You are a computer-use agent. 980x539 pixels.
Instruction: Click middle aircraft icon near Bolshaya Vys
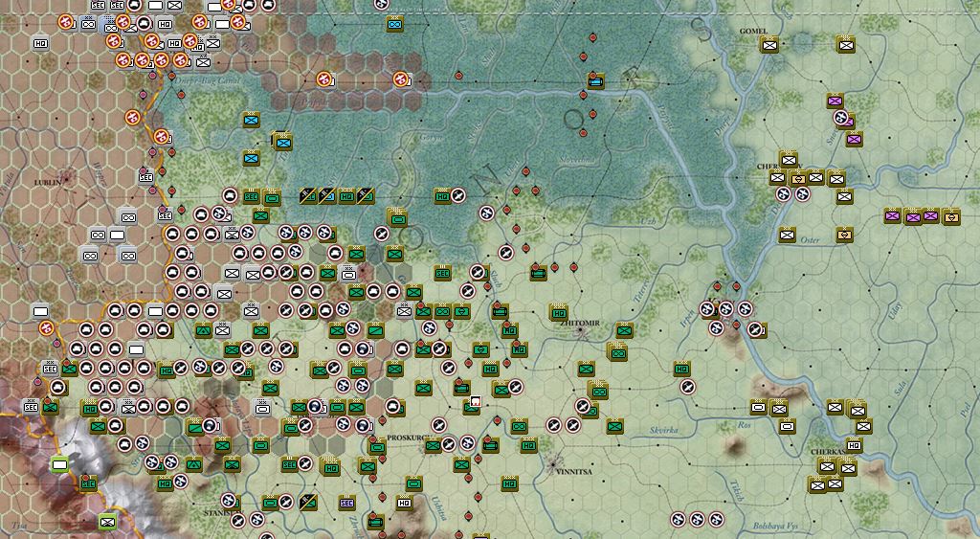click(697, 519)
